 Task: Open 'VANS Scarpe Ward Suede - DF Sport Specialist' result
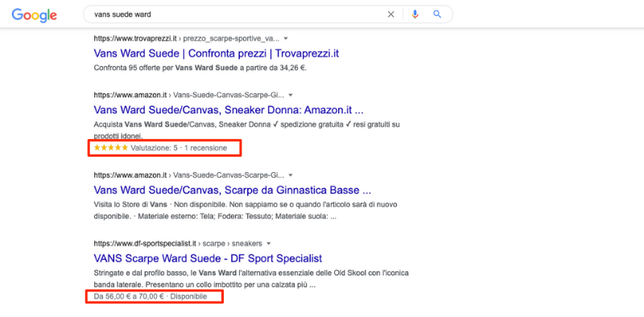point(208,258)
